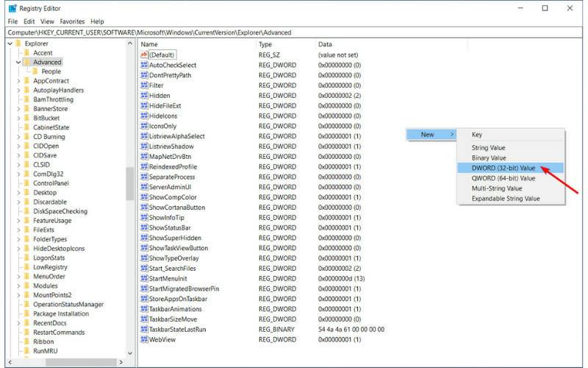Click the icon of the AutoCheckSelect value
The image size is (588, 368).
tap(144, 65)
